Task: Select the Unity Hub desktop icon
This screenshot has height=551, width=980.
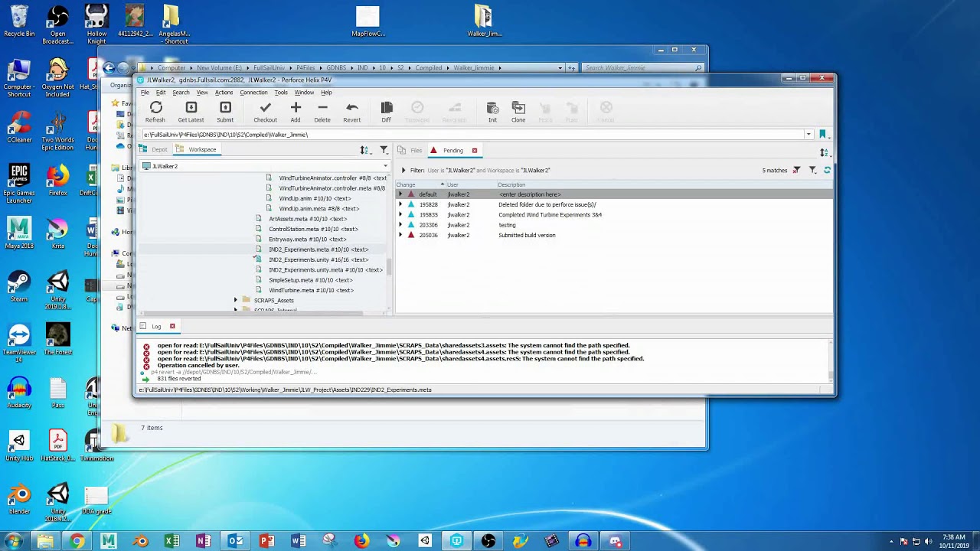Action: pyautogui.click(x=19, y=445)
